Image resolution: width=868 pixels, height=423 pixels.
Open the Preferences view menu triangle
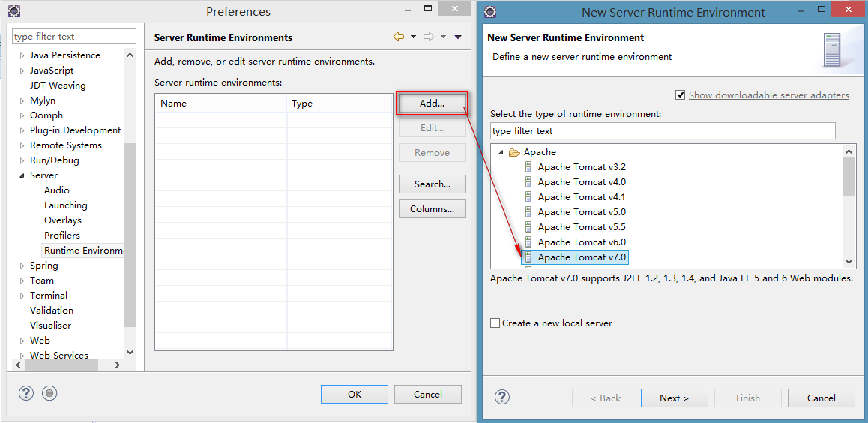(x=458, y=37)
